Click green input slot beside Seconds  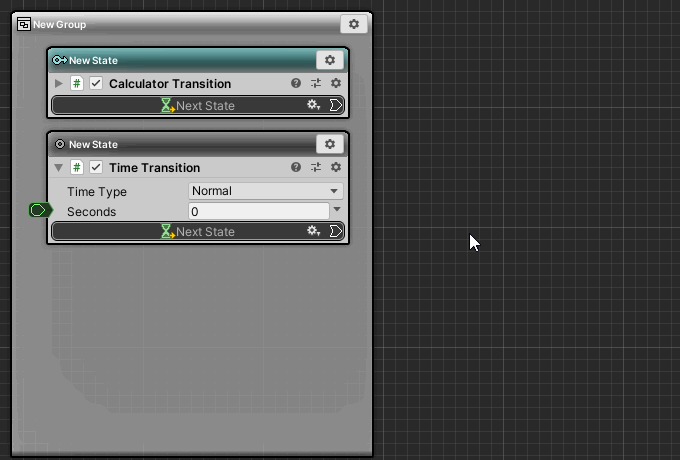pyautogui.click(x=39, y=210)
